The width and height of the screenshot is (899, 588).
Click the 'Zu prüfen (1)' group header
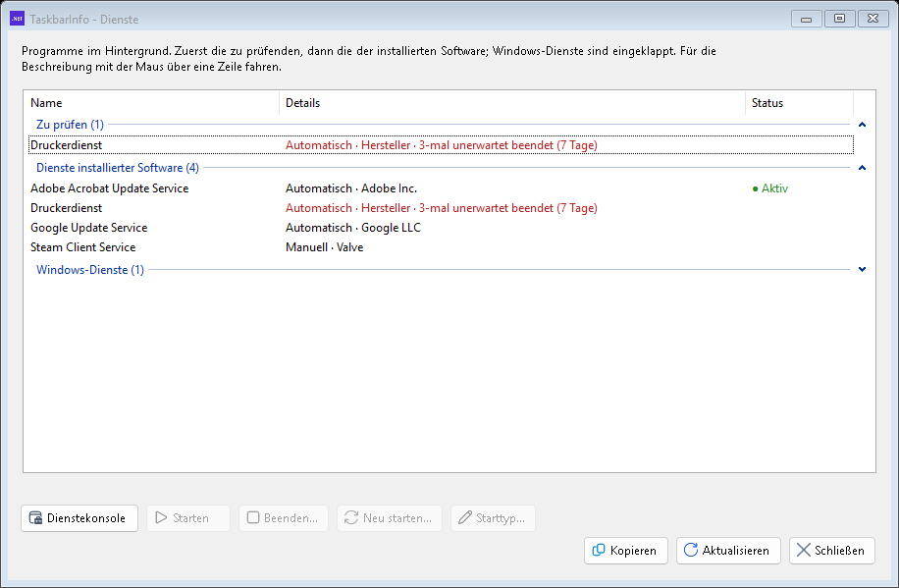pyautogui.click(x=70, y=125)
